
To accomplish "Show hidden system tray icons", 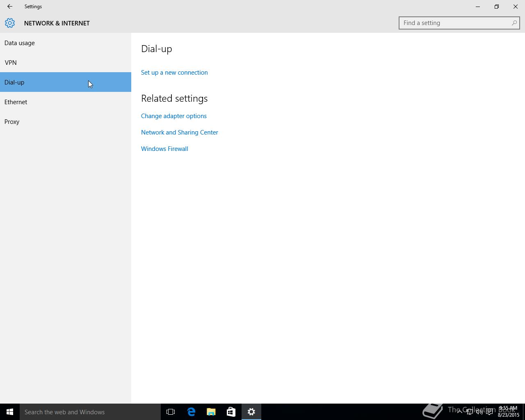I will 459,412.
